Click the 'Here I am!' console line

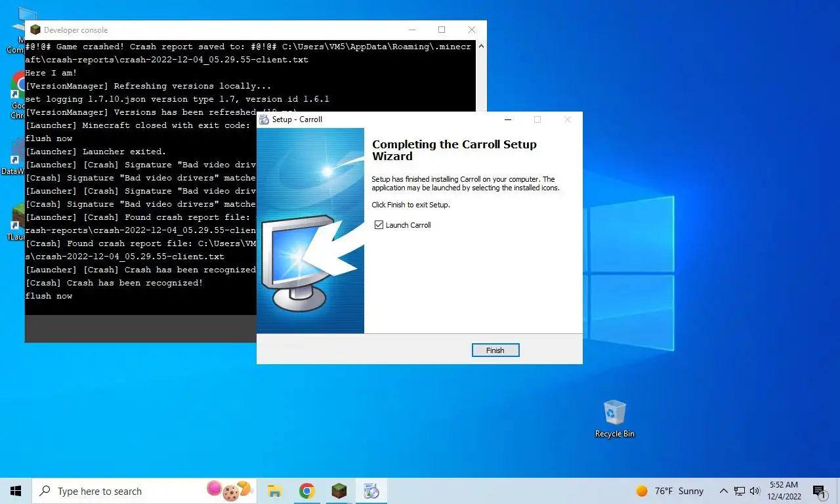point(51,73)
